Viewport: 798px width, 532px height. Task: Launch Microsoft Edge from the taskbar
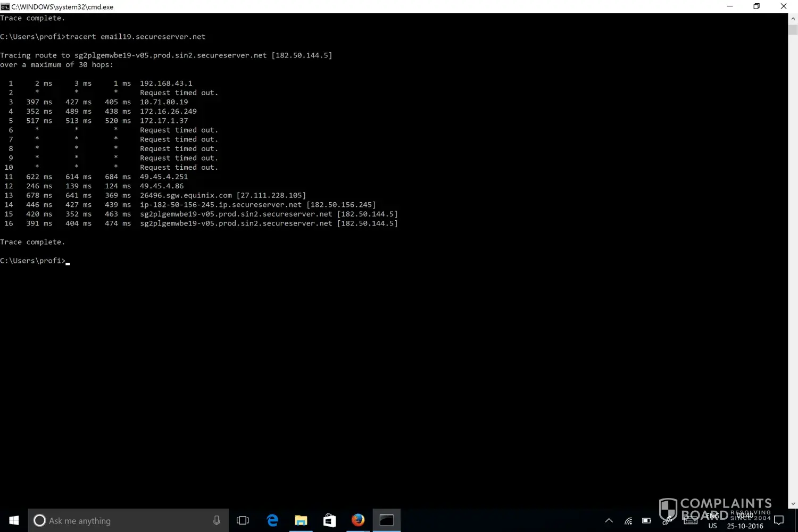tap(272, 520)
